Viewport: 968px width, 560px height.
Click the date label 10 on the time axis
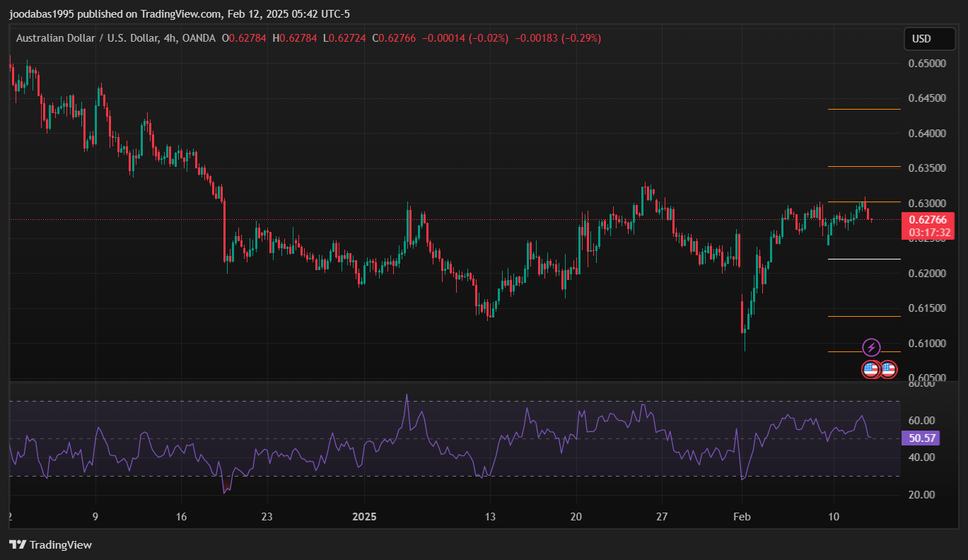(x=834, y=517)
